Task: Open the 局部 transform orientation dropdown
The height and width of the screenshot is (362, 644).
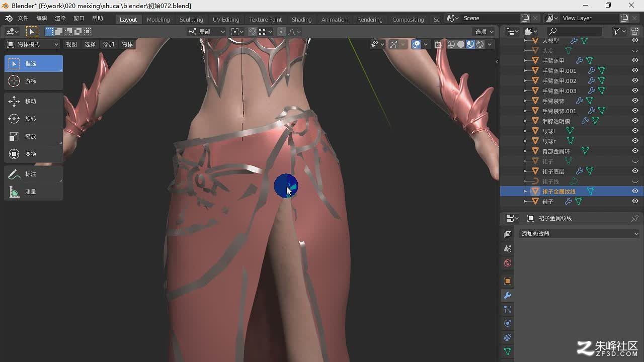Action: (x=207, y=32)
